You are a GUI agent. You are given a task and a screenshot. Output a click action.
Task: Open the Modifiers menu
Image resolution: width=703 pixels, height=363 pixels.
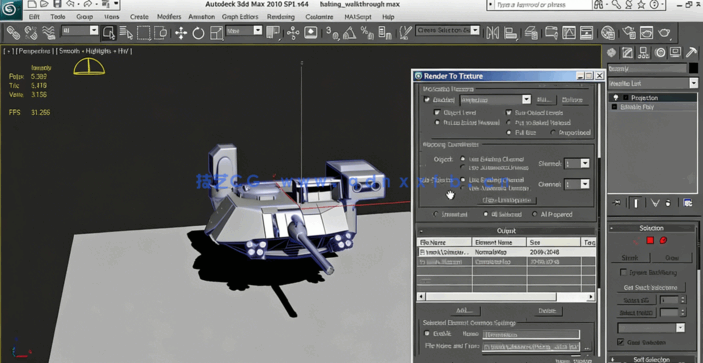coord(169,17)
